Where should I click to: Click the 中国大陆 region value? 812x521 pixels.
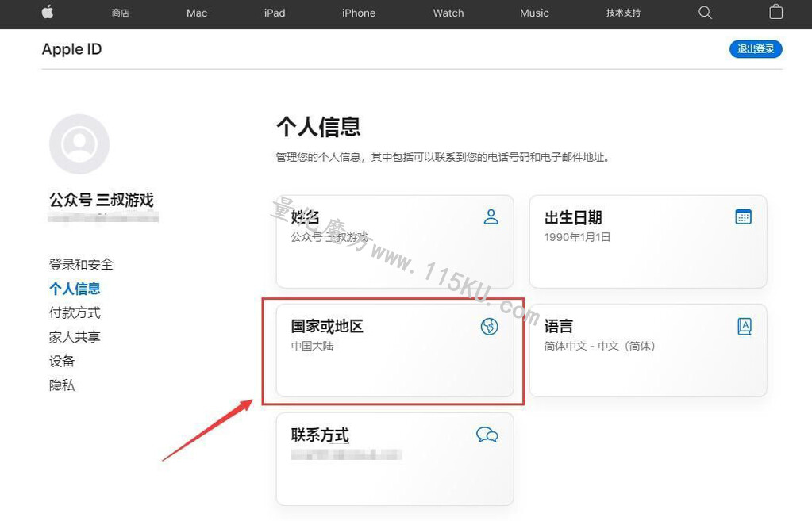312,346
